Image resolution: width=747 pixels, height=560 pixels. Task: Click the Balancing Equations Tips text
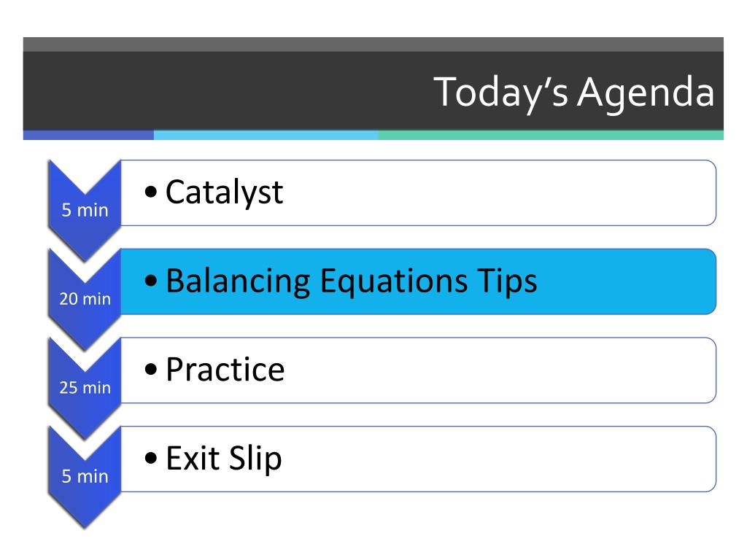pos(352,281)
